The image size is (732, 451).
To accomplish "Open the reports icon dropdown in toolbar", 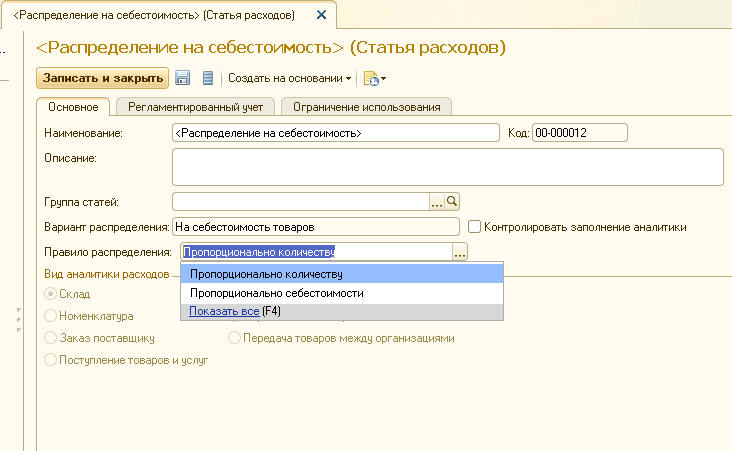I will coord(374,78).
